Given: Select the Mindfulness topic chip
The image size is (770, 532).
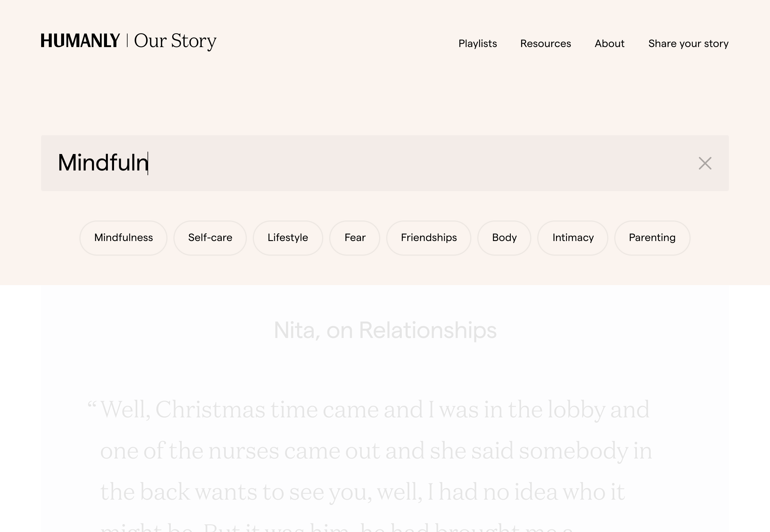Looking at the screenshot, I should 123,238.
